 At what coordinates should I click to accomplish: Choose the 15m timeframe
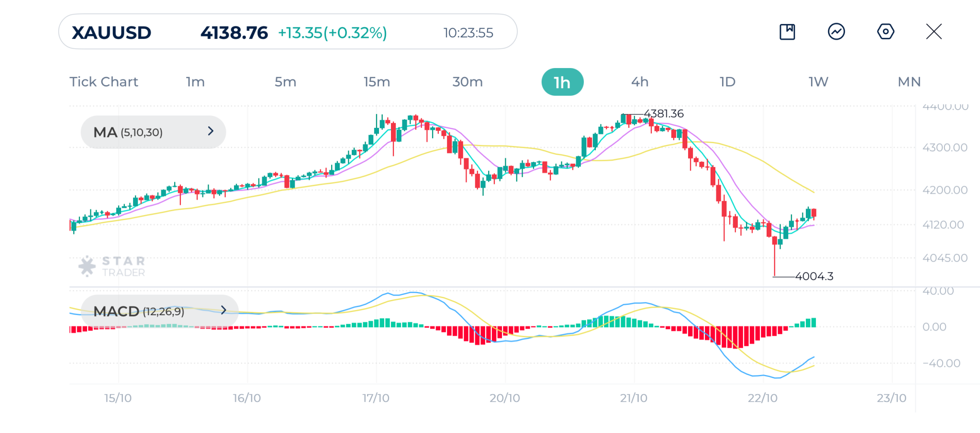[x=377, y=82]
